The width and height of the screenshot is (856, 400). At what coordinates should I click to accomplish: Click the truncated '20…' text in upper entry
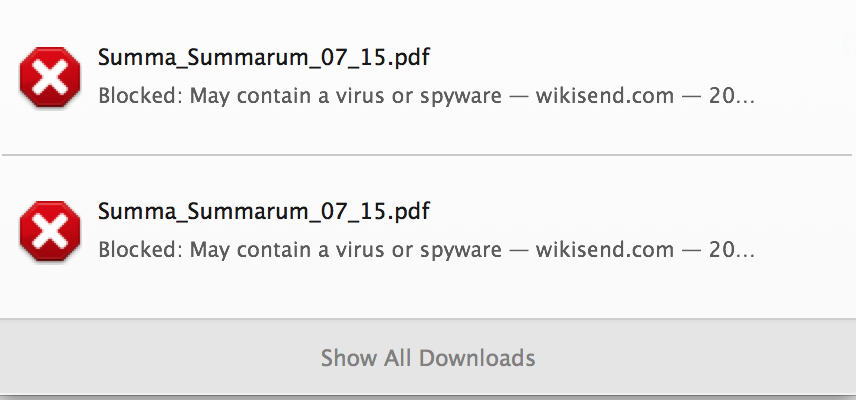coord(732,96)
